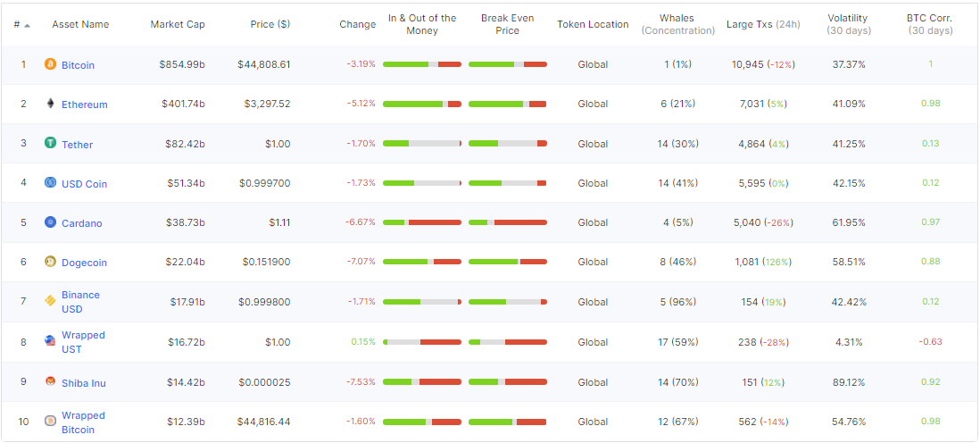
Task: Sort by Volatility (30 days) header
Action: tap(848, 24)
